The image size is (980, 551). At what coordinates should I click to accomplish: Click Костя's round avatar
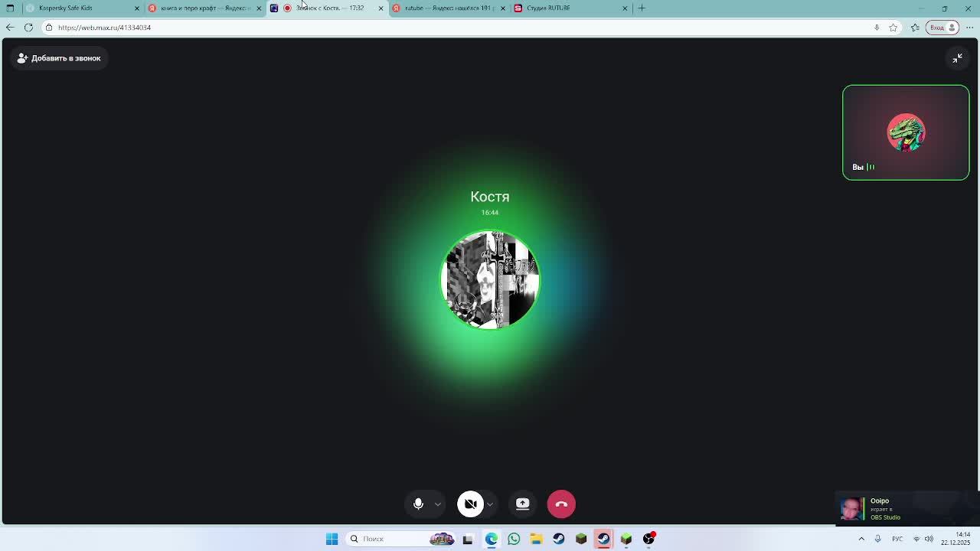pos(490,279)
